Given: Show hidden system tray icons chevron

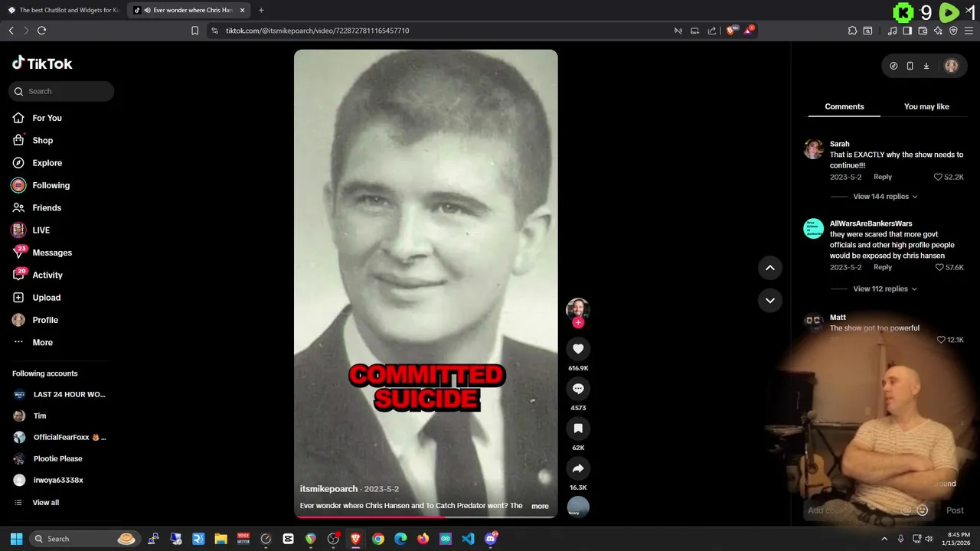Looking at the screenshot, I should 884,539.
